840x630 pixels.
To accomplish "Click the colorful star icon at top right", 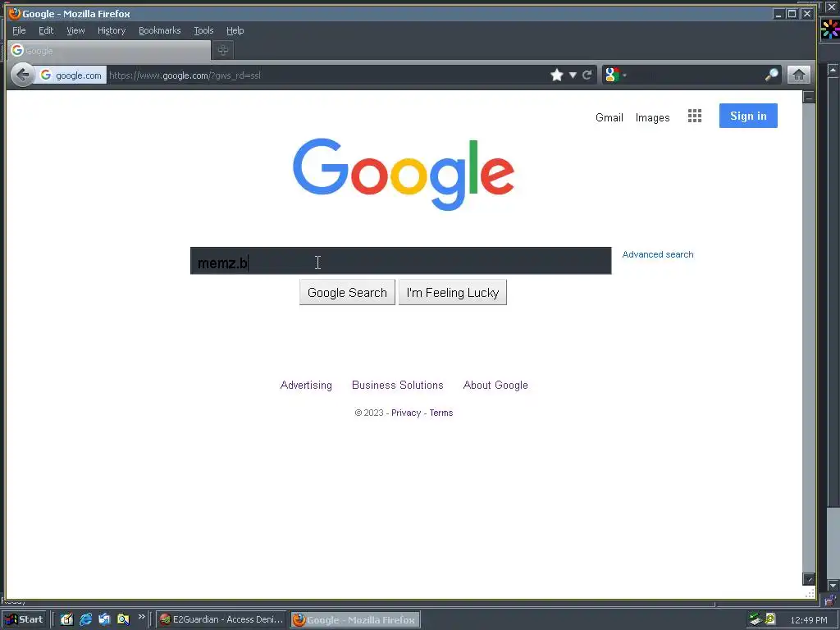I will coord(830,29).
